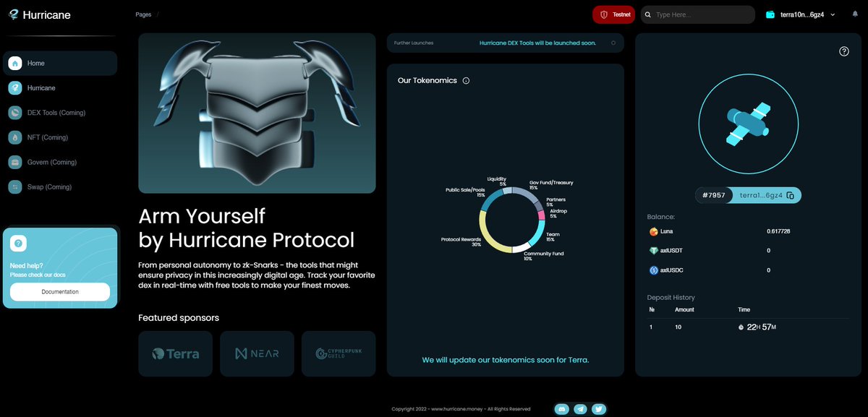This screenshot has height=417, width=868.
Task: Click the deposit amount 10 in row 1
Action: point(678,327)
